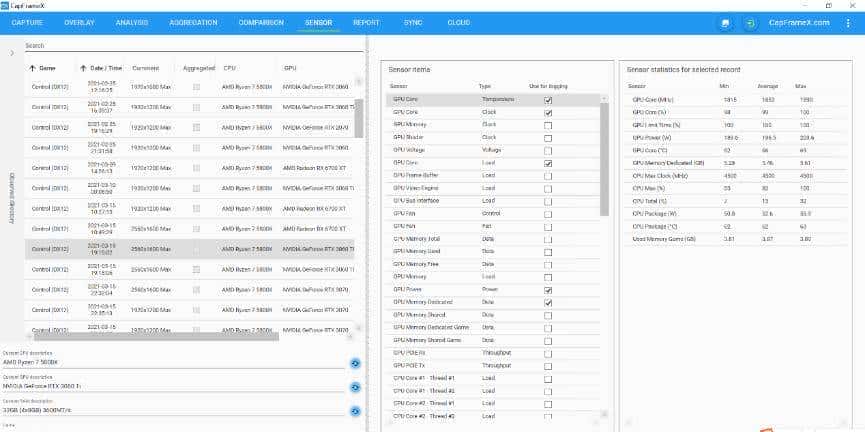Select the GPU Power (W) statistics row
This screenshot has width=865, height=432.
(735, 138)
